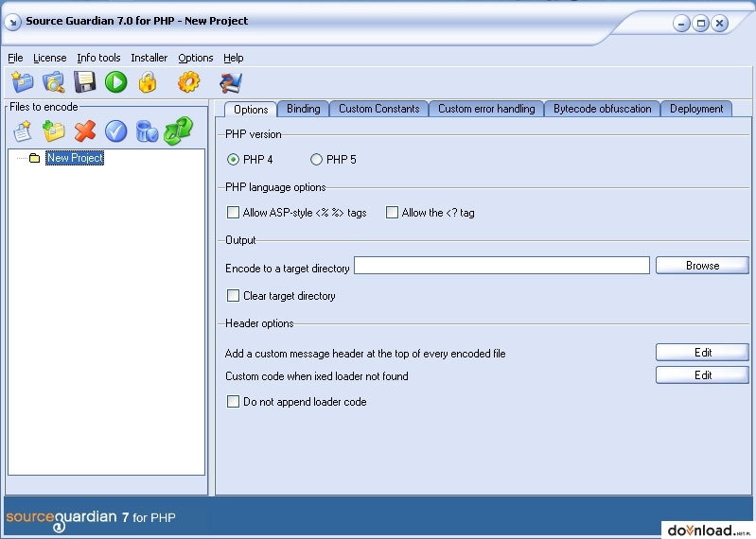The height and width of the screenshot is (539, 756).
Task: Switch to the Custom Constants tab
Action: tap(379, 109)
